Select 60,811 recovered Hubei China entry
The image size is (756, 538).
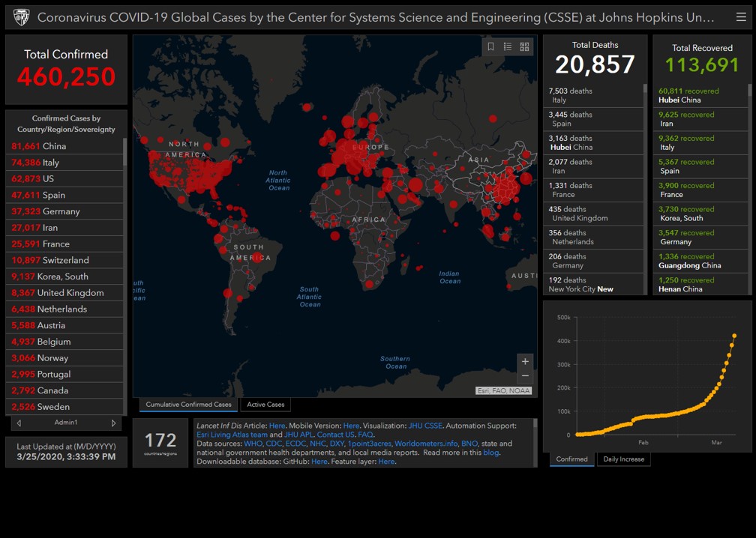click(700, 95)
